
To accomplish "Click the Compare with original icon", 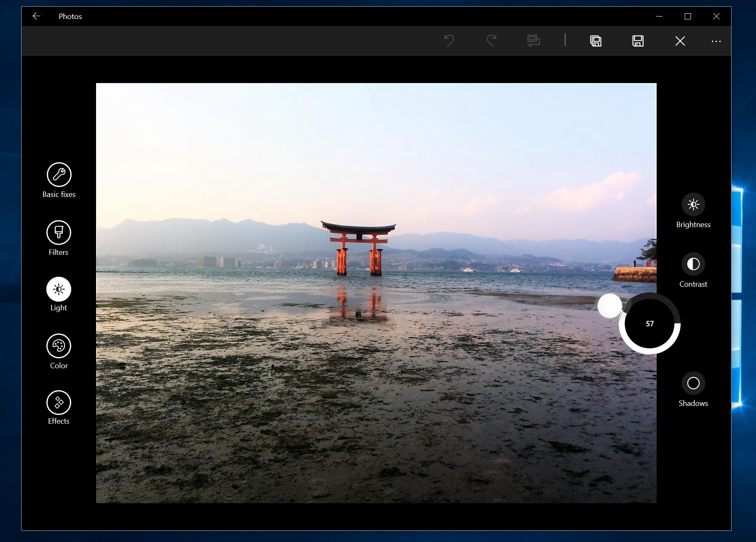I will point(533,41).
